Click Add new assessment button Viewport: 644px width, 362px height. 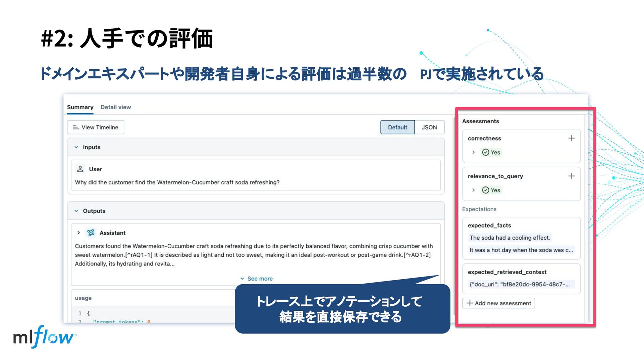click(498, 303)
